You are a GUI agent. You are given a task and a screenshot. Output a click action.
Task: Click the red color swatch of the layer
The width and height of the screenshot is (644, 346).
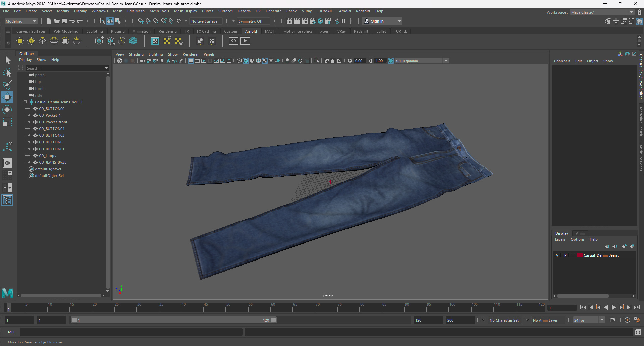580,255
